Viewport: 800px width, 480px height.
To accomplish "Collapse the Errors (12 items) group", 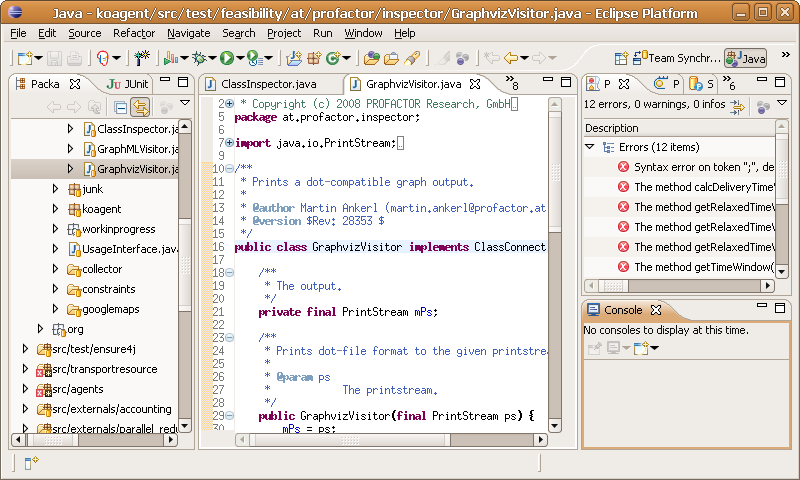I will tap(590, 147).
